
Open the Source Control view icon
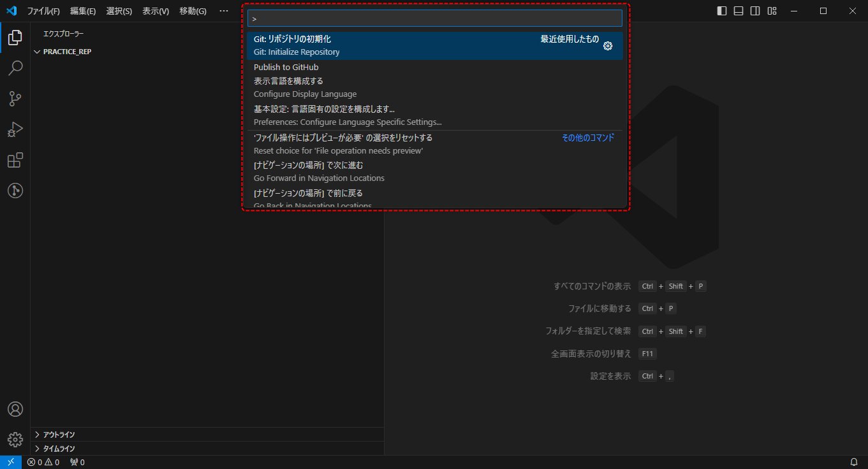(15, 99)
